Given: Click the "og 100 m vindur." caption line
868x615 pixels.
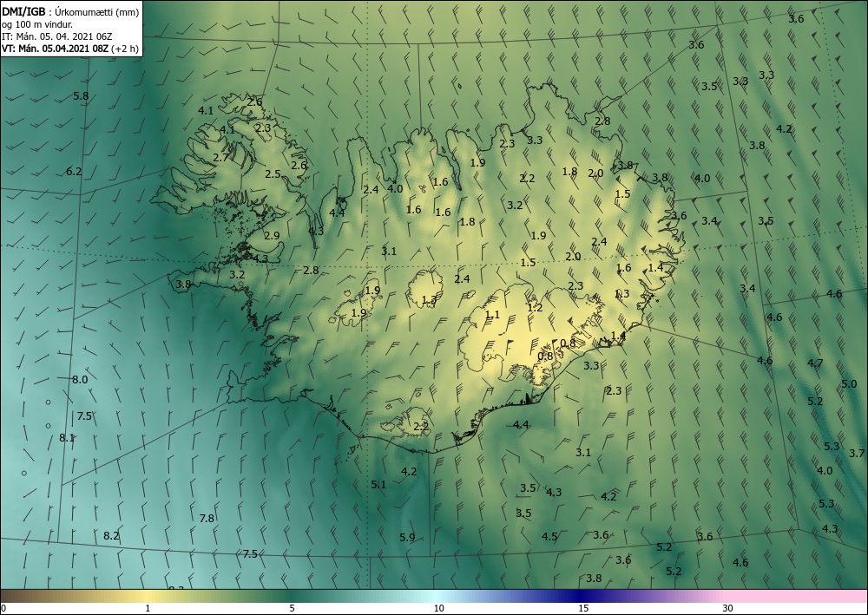Looking at the screenshot, I should pos(37,24).
